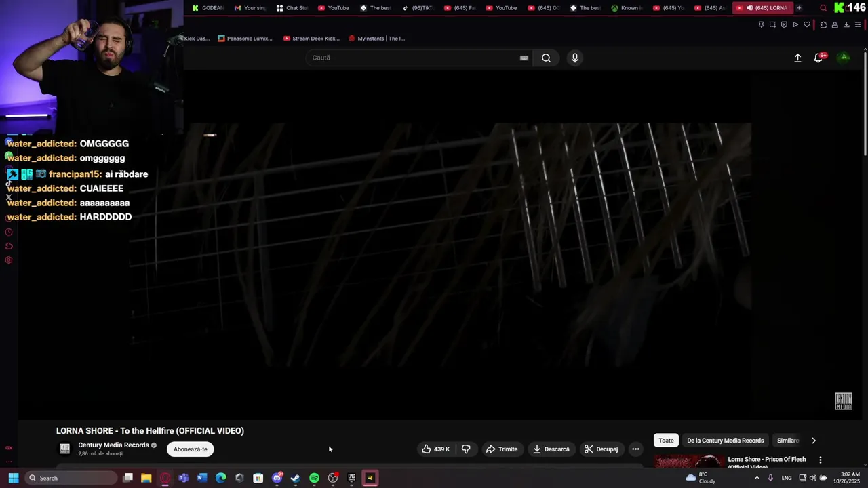Viewport: 868px width, 488px height.
Task: Open the Stream Deck Kick bookmark
Action: click(311, 39)
